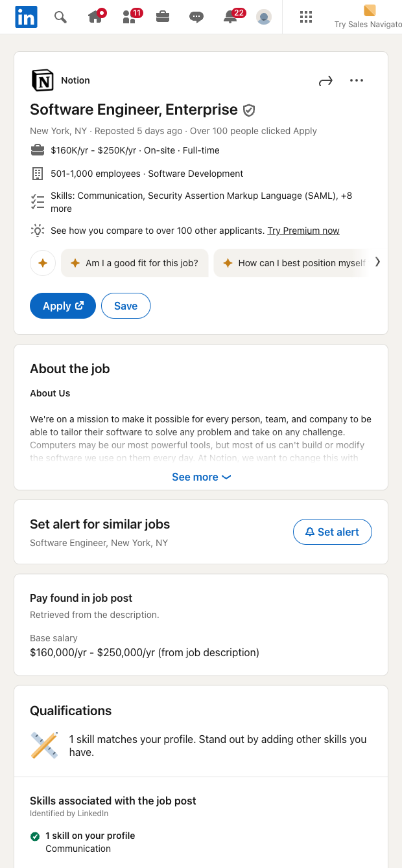Open profile avatar menu

(x=264, y=17)
